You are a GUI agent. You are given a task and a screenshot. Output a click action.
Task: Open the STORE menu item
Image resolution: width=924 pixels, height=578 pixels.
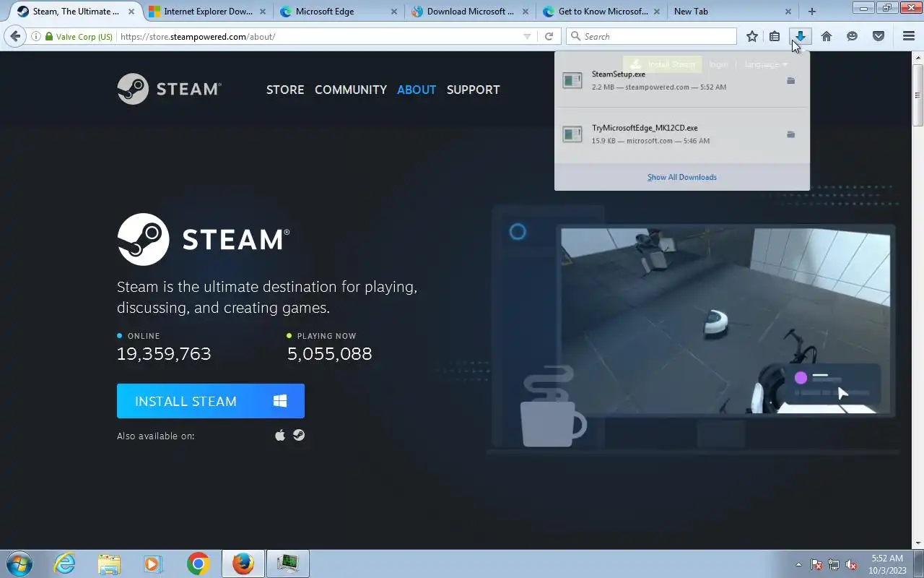tap(285, 90)
